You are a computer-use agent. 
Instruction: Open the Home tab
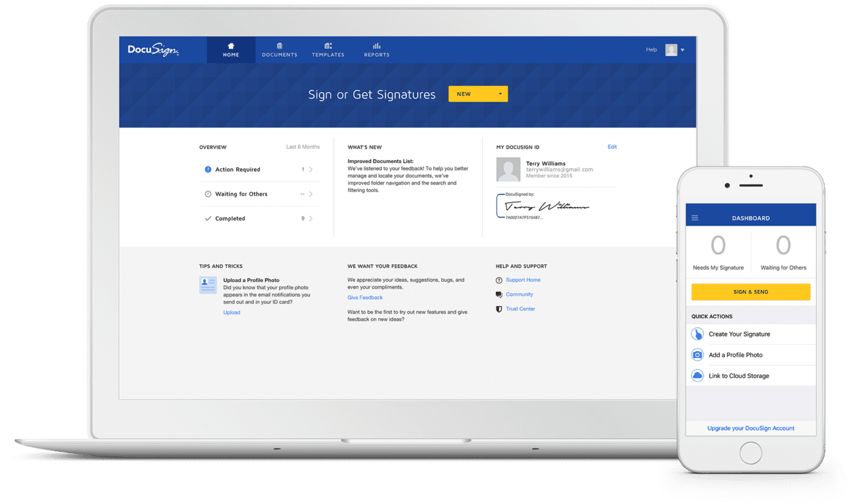pyautogui.click(x=231, y=50)
